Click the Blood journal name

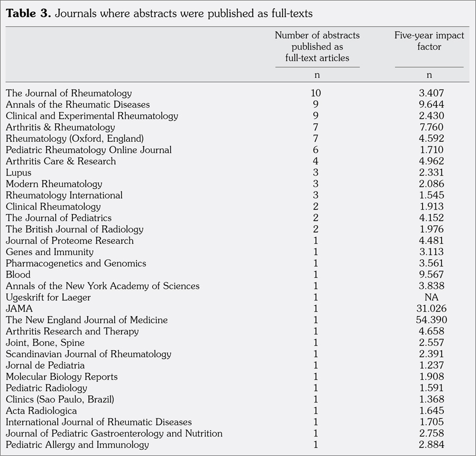pyautogui.click(x=18, y=275)
